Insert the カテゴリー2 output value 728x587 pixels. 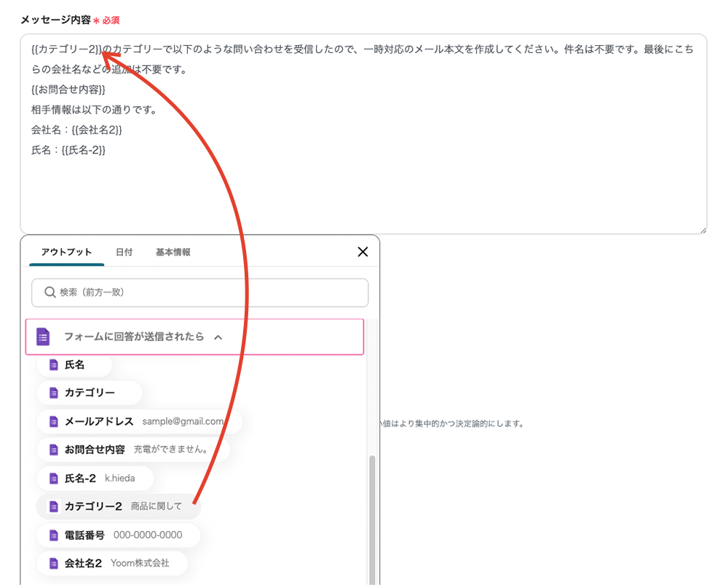[119, 506]
